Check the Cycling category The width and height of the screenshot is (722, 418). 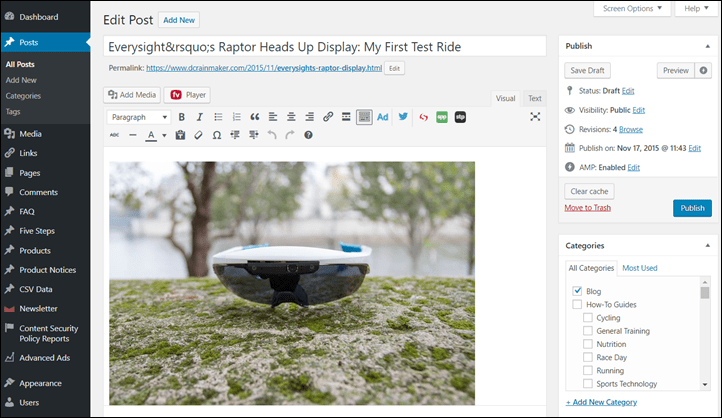point(588,318)
